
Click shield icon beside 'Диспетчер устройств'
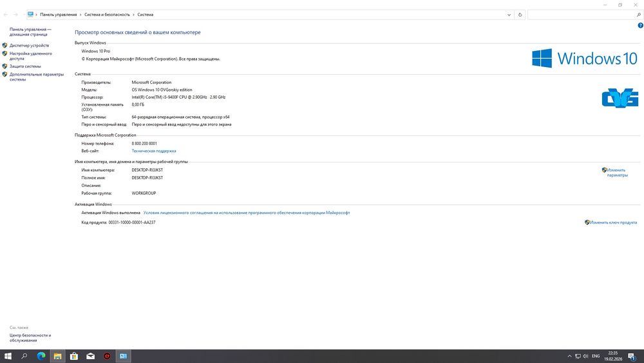click(5, 45)
